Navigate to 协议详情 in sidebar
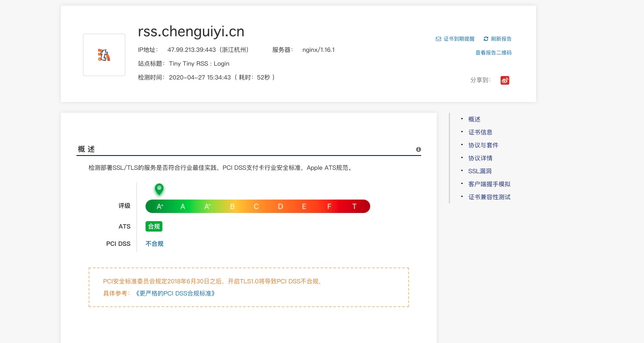This screenshot has height=343, width=644. [480, 158]
